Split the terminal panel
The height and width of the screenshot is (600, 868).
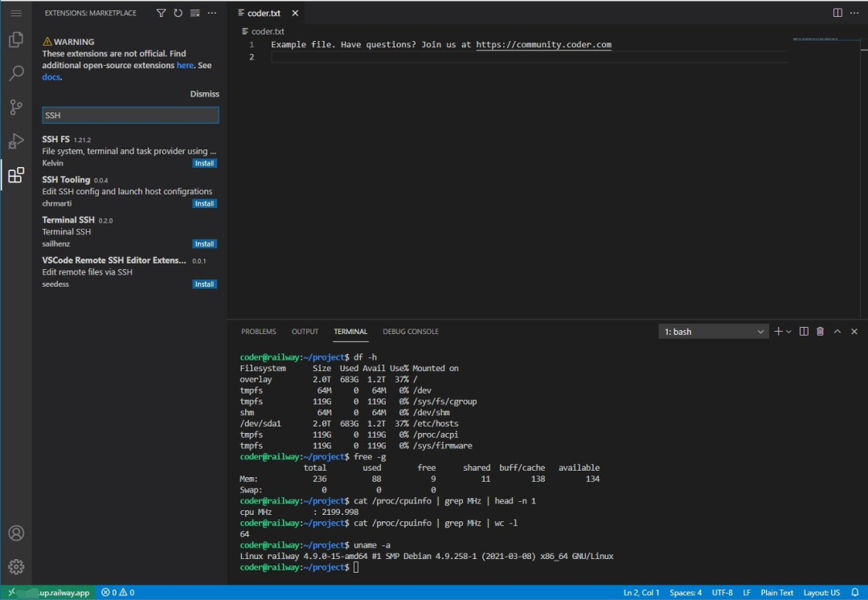pos(803,331)
